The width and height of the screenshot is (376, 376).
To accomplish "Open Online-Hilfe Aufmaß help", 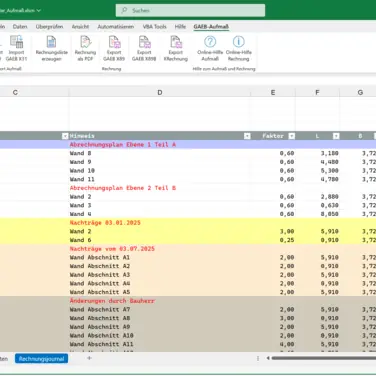I will pyautogui.click(x=210, y=49).
